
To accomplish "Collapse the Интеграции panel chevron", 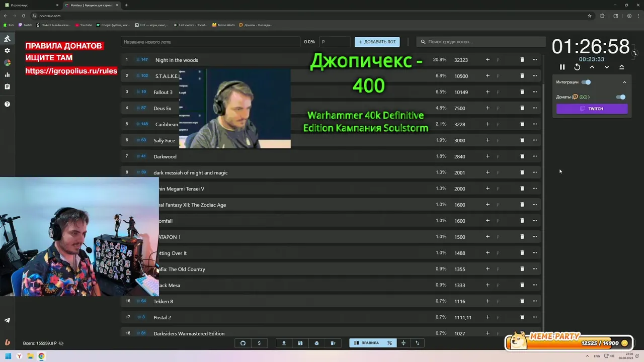I will 624,82.
